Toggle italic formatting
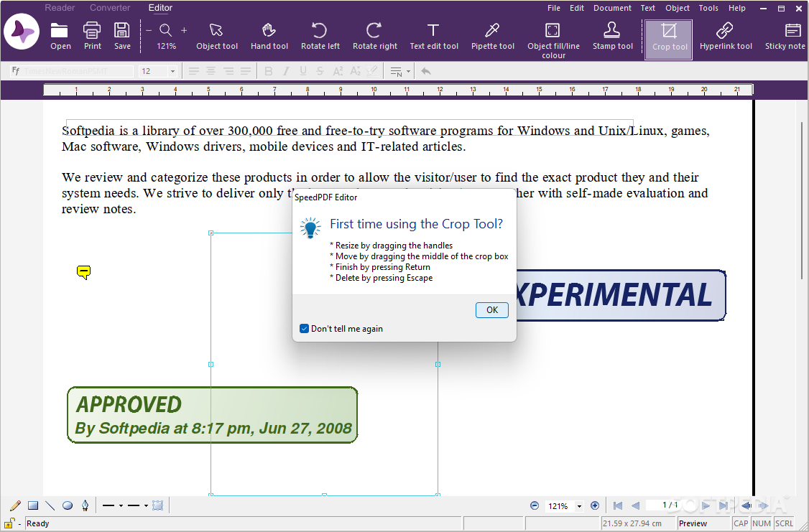 point(286,71)
